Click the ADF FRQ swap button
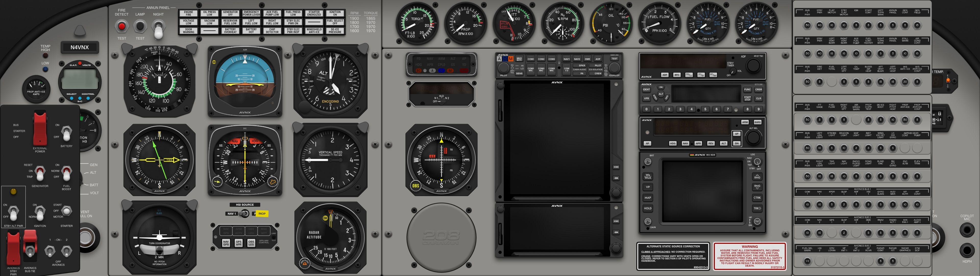Image resolution: width=980 pixels, height=276 pixels. click(689, 75)
